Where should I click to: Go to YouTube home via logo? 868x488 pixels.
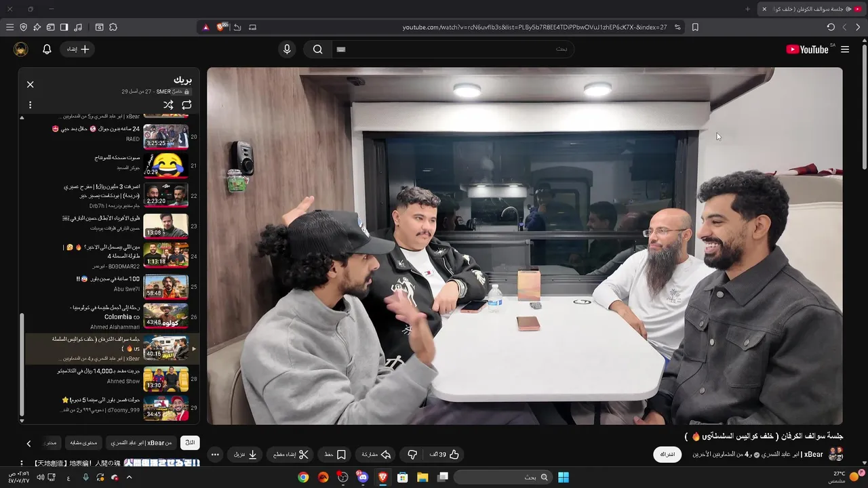tap(807, 49)
